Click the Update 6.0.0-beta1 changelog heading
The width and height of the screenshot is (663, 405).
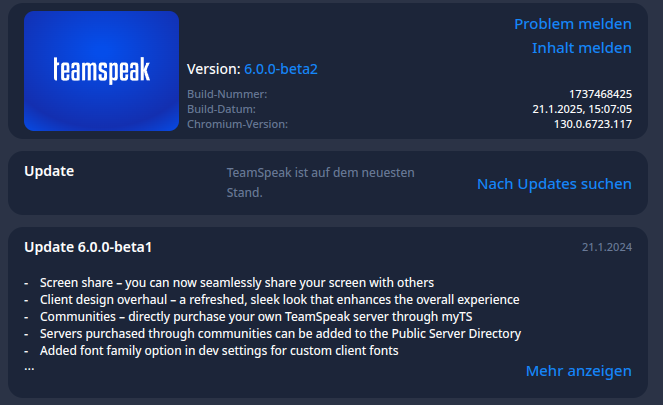point(88,247)
